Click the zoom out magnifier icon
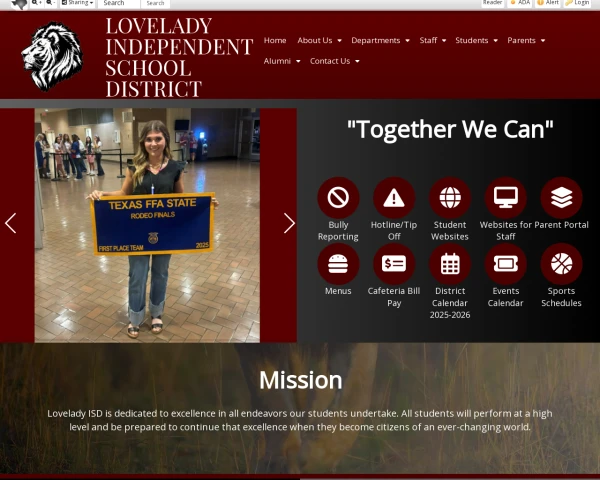Viewport: 600px width, 480px height. [x=51, y=3]
